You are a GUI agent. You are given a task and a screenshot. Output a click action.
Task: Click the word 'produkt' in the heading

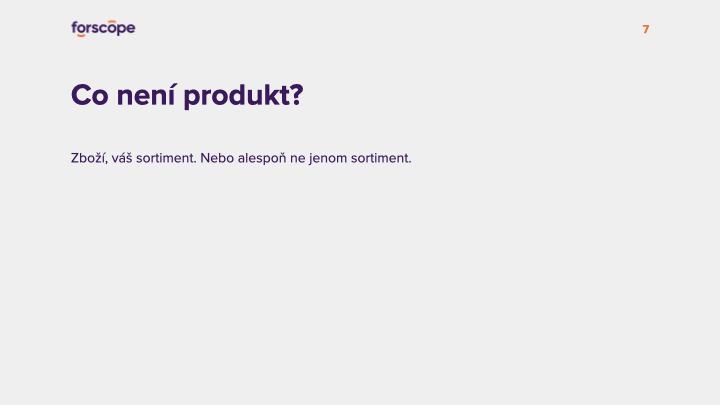click(237, 96)
